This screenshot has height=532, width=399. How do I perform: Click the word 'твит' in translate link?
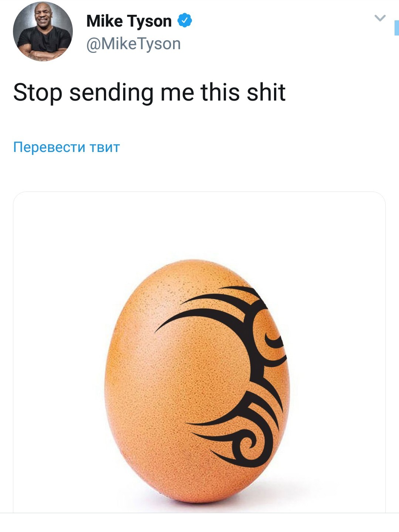(105, 147)
